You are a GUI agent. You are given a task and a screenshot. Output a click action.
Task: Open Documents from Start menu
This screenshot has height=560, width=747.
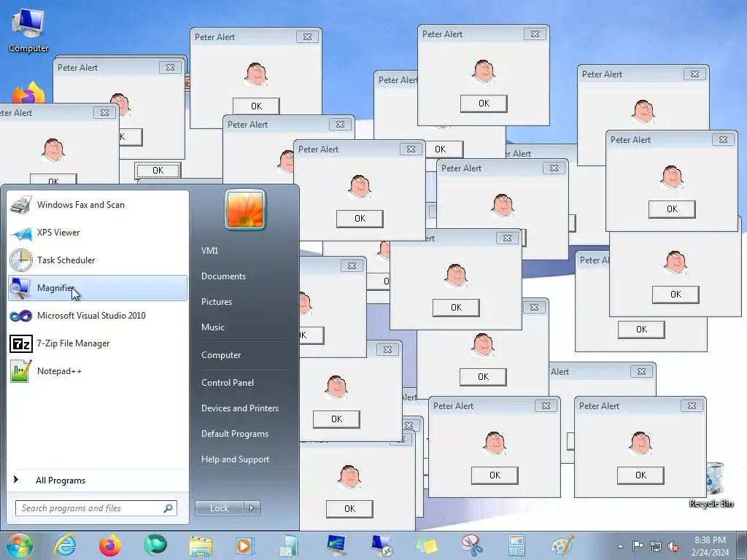(223, 276)
